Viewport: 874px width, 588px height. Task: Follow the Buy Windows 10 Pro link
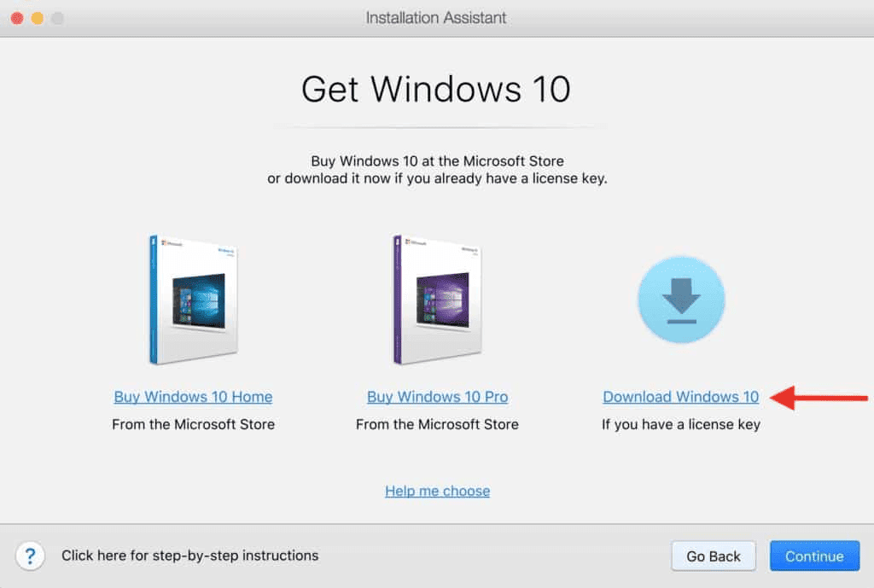[x=437, y=397]
